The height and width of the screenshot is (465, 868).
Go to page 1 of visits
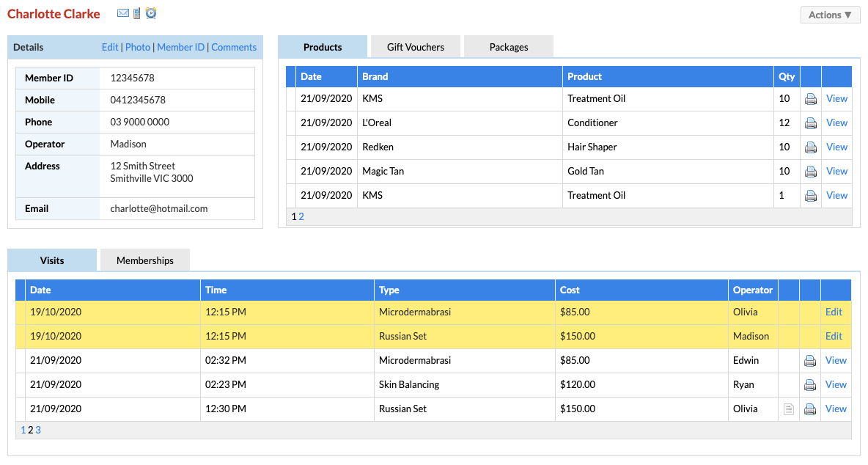point(23,430)
